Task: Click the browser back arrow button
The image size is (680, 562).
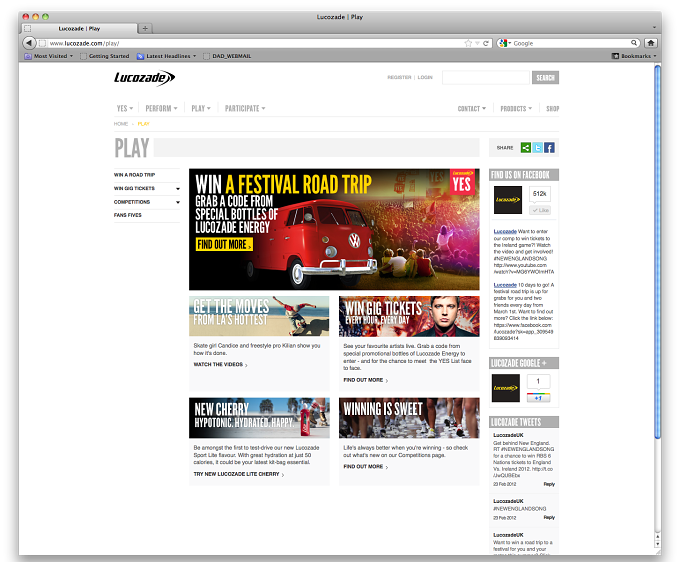Action: click(x=29, y=43)
